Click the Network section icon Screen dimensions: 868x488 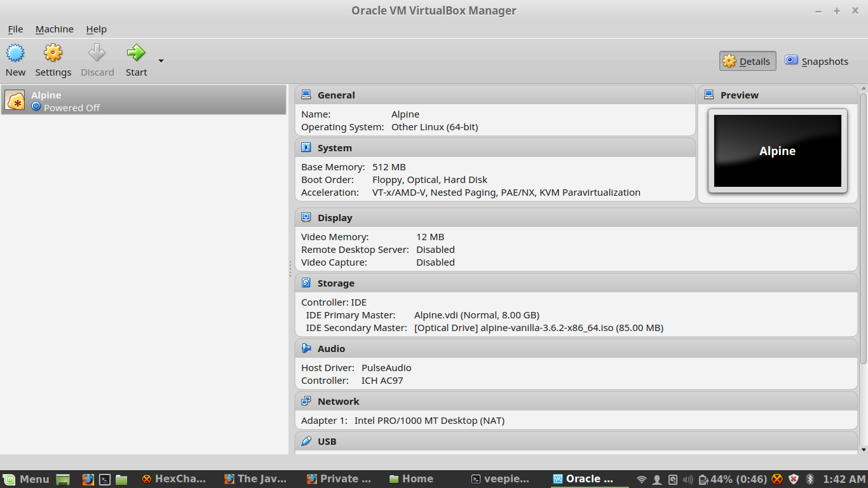coord(306,401)
